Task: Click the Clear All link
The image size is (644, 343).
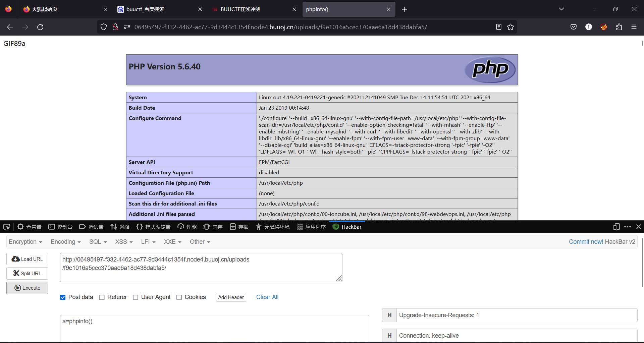Action: (x=267, y=297)
